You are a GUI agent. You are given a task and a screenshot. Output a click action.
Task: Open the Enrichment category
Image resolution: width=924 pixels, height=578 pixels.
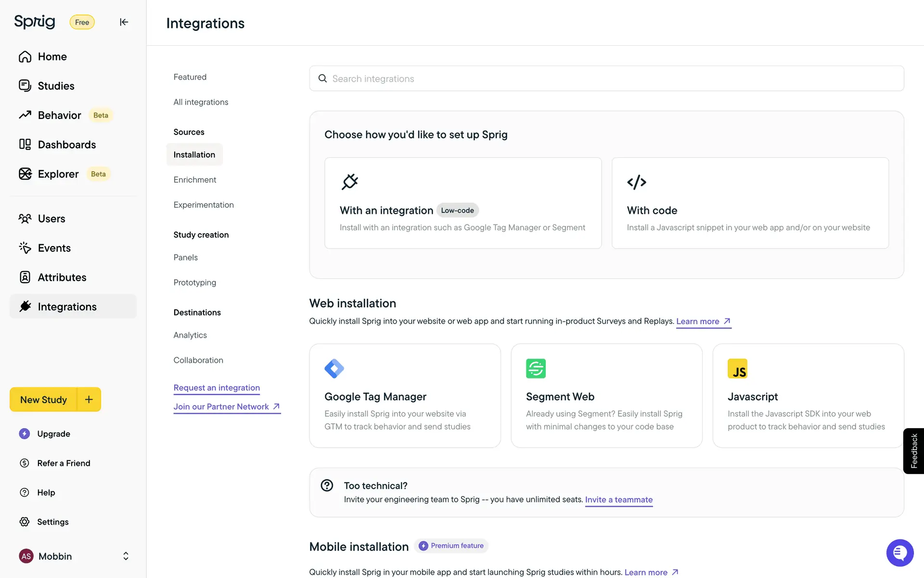click(x=194, y=180)
